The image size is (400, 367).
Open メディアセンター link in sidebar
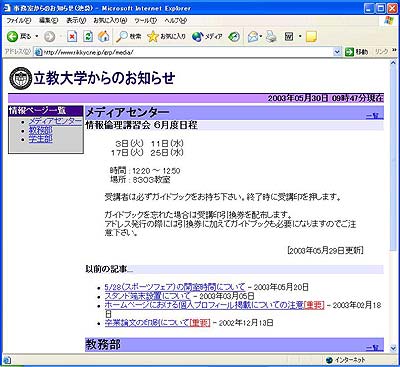tap(55, 121)
